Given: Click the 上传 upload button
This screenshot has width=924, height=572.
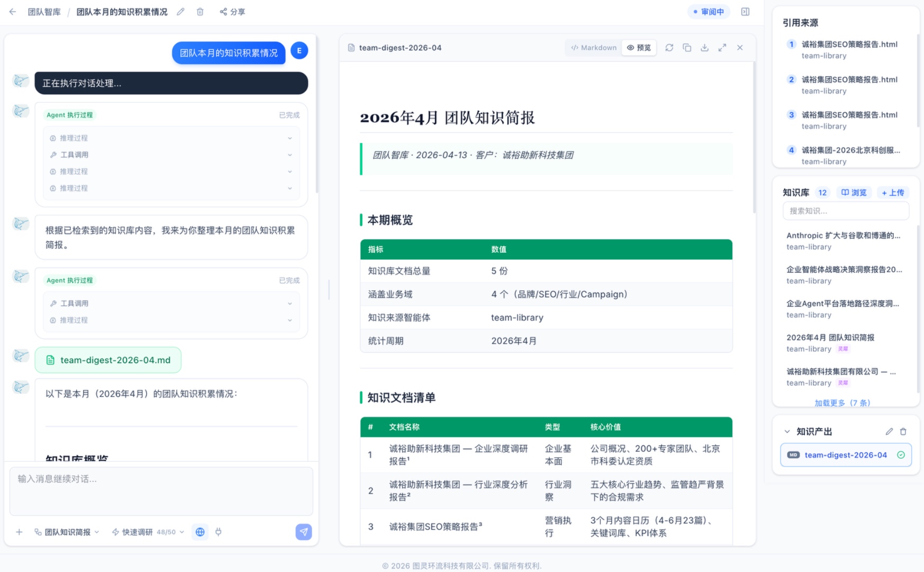Looking at the screenshot, I should point(893,193).
